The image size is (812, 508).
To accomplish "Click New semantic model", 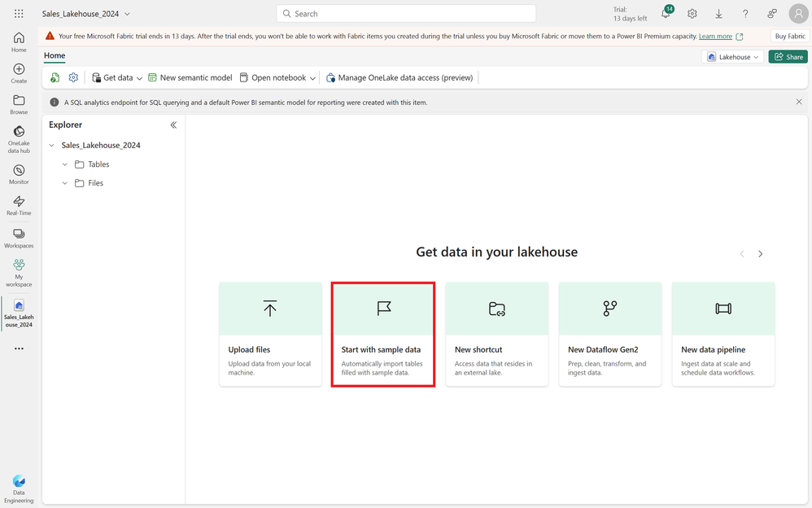I will point(190,78).
